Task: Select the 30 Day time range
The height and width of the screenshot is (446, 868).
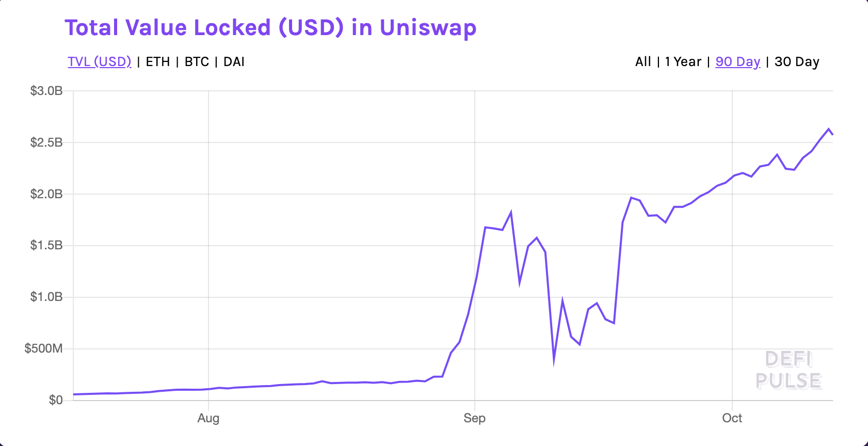Action: point(797,62)
